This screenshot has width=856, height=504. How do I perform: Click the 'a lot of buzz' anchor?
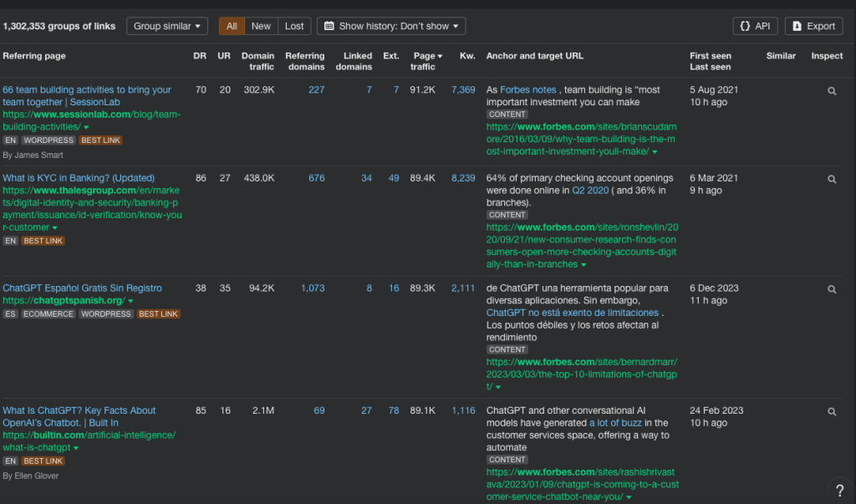click(x=615, y=423)
